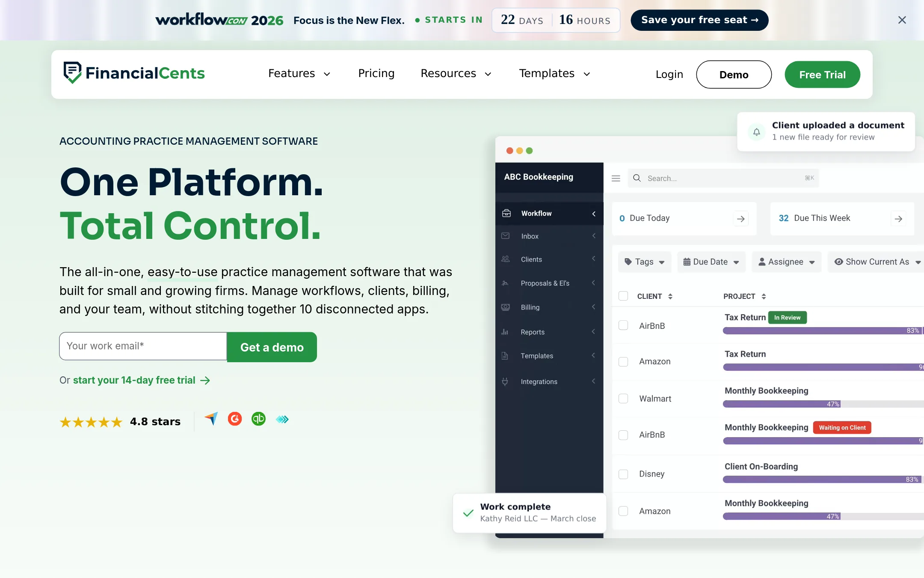
Task: Check the Disney row checkbox
Action: click(623, 474)
